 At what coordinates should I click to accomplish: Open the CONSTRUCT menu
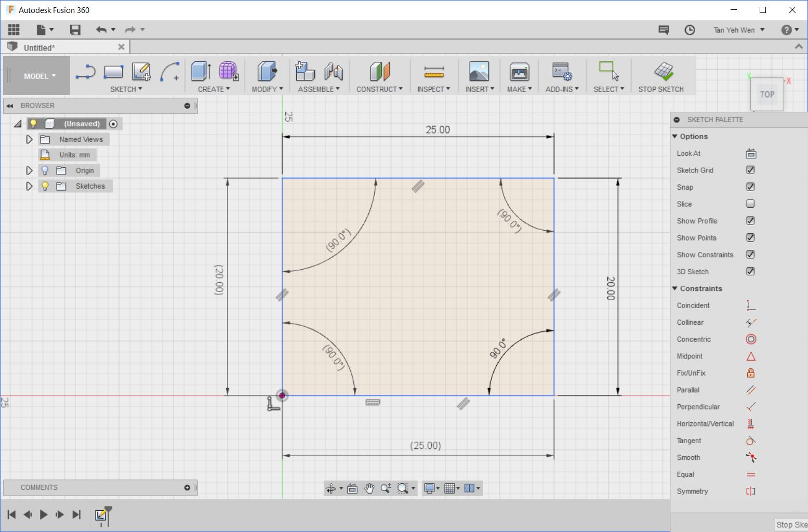(380, 89)
